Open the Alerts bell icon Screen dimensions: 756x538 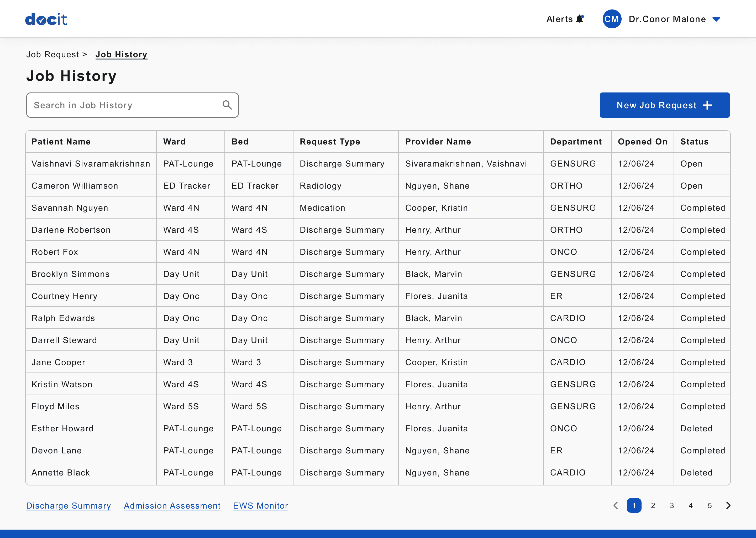click(x=580, y=19)
